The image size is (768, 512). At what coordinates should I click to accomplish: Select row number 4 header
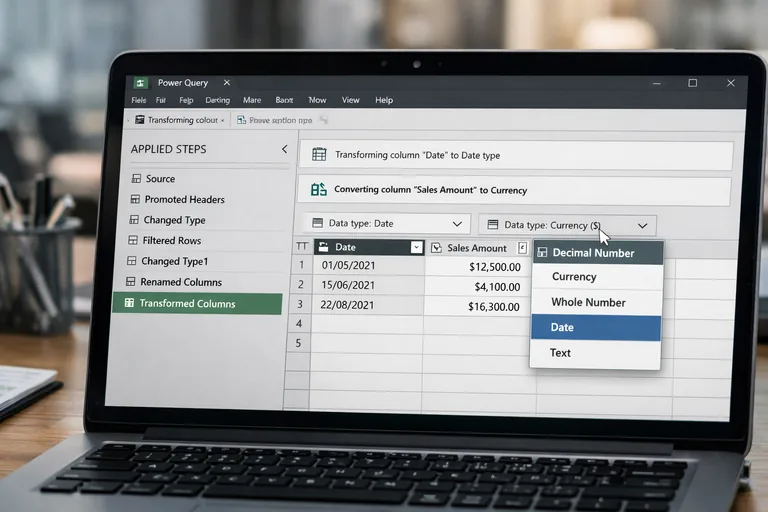[299, 324]
